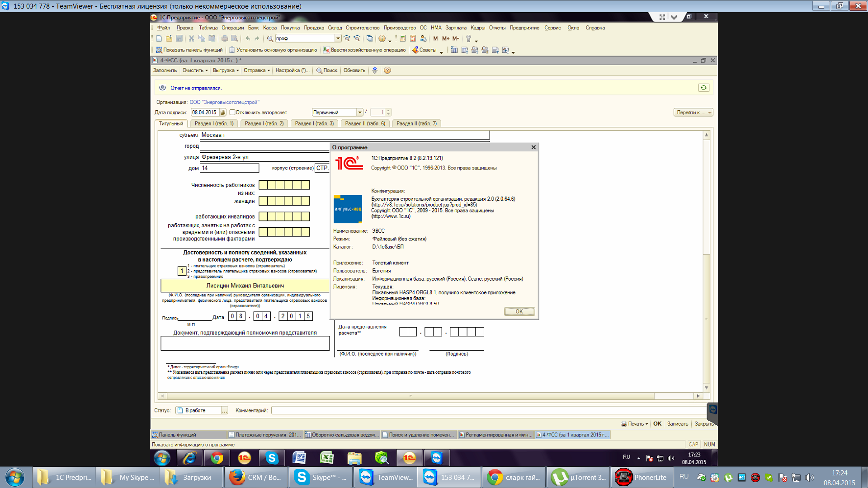Toggle Отключить авторасчет checkbox
The image size is (868, 488).
[x=232, y=113]
